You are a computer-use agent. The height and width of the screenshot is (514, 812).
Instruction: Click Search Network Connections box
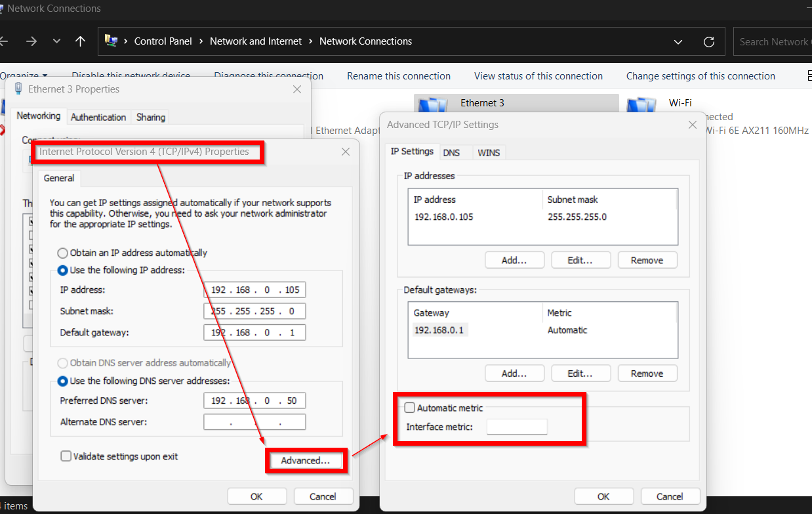tap(772, 41)
